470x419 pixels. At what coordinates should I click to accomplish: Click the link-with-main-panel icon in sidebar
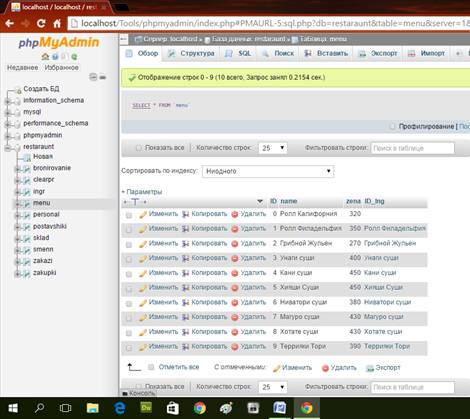click(x=103, y=77)
